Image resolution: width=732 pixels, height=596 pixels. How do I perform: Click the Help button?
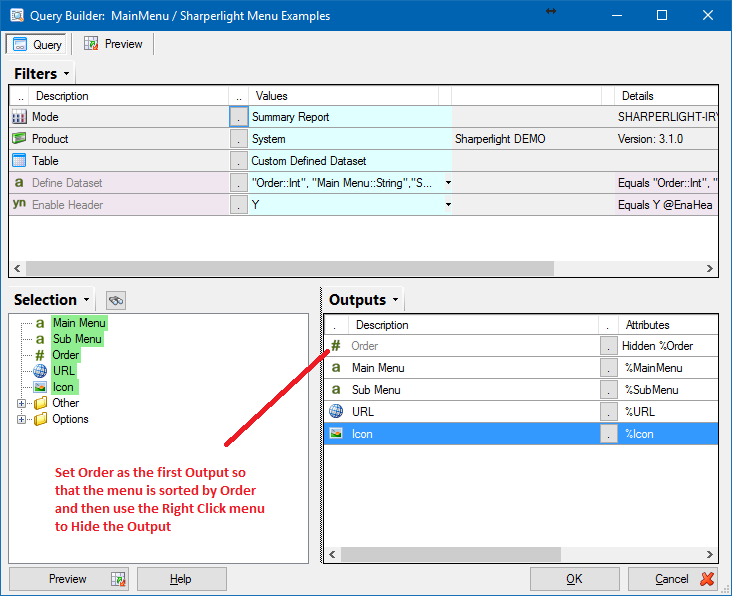(x=182, y=579)
